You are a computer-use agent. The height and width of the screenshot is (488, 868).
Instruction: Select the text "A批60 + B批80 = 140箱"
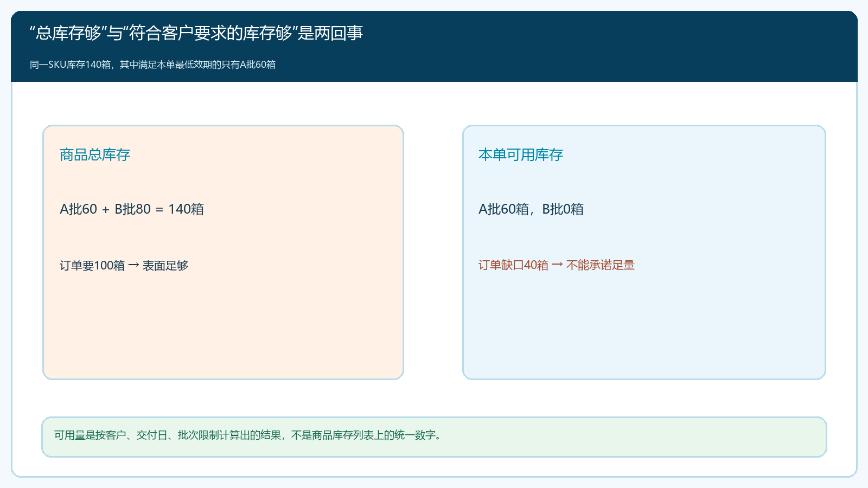[132, 209]
